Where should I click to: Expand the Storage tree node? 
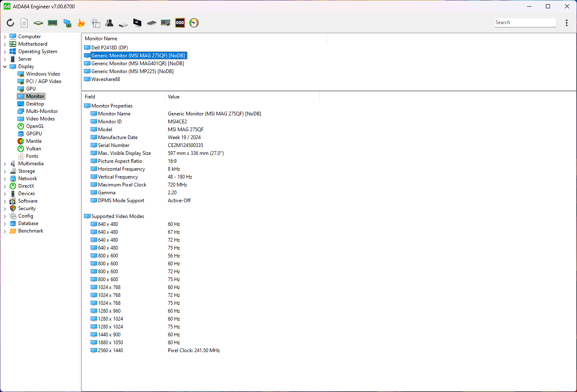click(x=5, y=171)
